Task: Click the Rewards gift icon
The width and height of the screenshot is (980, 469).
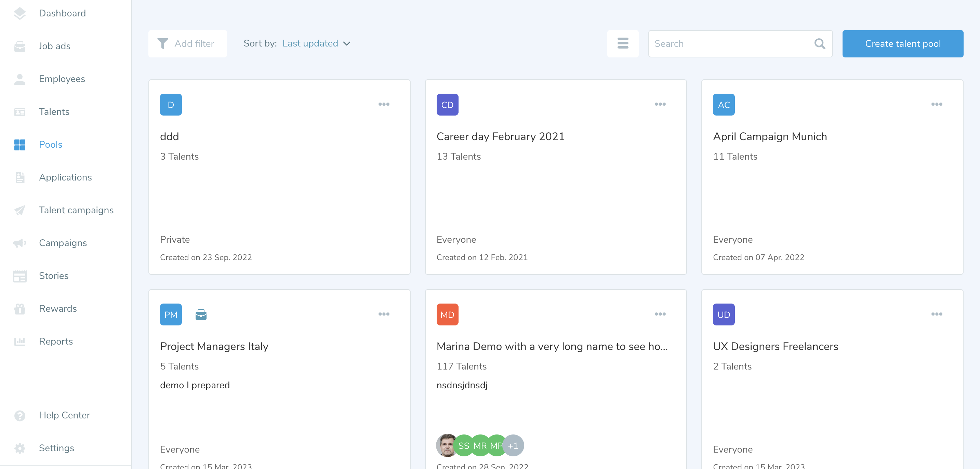Action: (20, 308)
